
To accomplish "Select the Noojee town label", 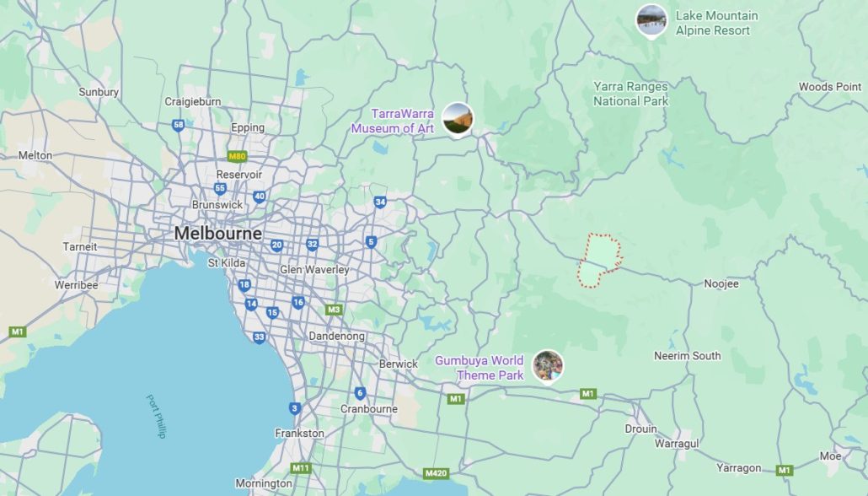I will (x=721, y=283).
